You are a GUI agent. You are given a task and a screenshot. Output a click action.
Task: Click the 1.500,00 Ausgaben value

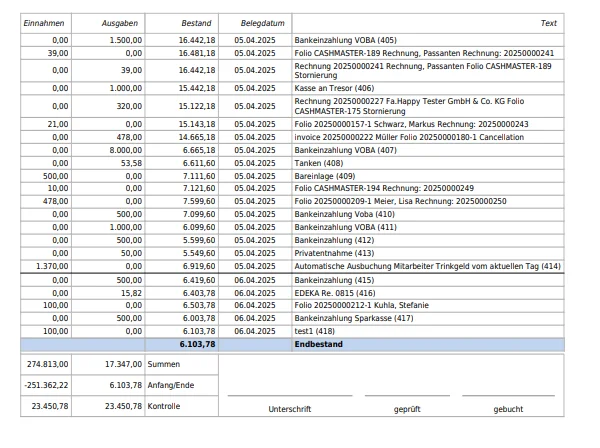pyautogui.click(x=126, y=40)
